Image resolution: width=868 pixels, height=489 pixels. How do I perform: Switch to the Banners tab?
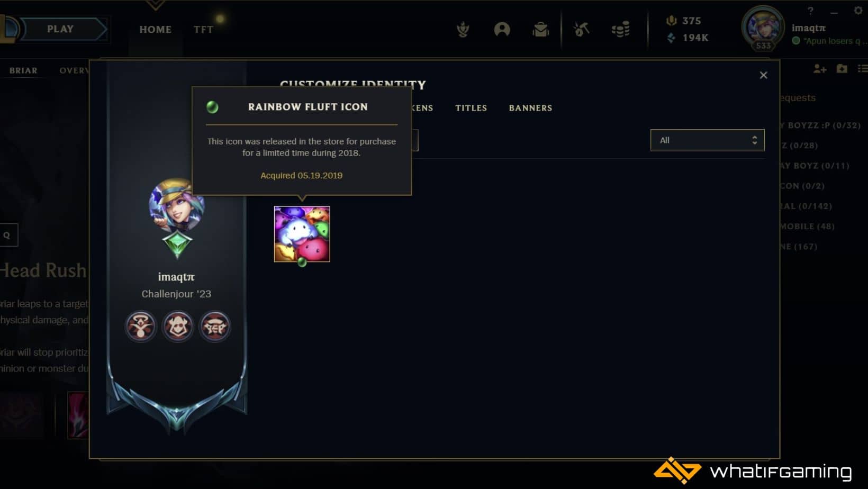[530, 108]
